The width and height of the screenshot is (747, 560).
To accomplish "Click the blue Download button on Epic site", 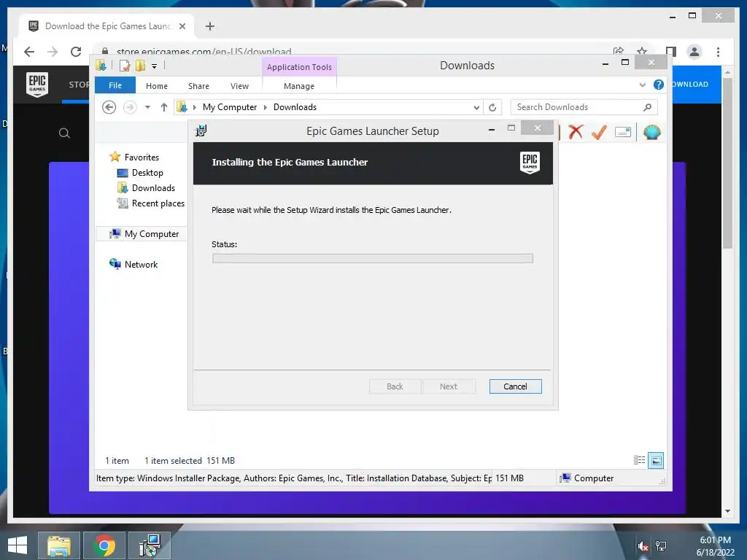I will click(x=697, y=85).
